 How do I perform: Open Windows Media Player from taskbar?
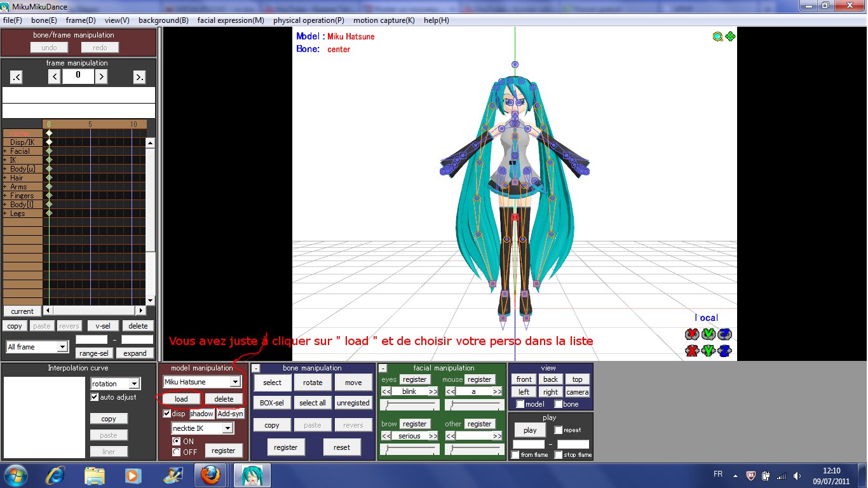pyautogui.click(x=133, y=475)
